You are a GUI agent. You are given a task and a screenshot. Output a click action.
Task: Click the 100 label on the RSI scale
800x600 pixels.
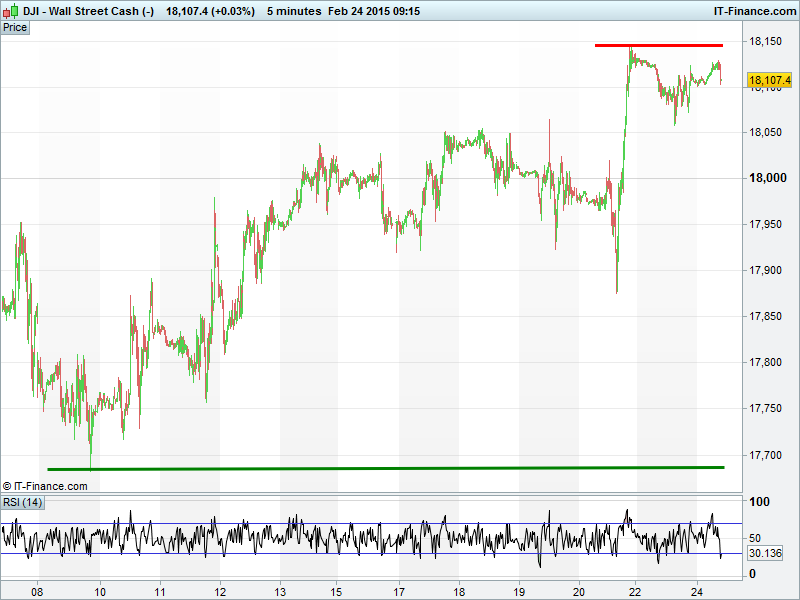[761, 501]
